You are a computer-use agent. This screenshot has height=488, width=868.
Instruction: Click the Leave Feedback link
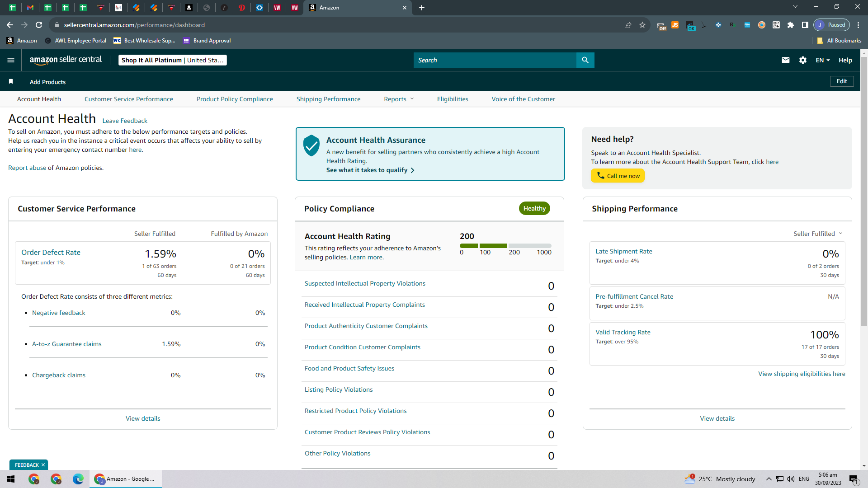click(x=125, y=121)
